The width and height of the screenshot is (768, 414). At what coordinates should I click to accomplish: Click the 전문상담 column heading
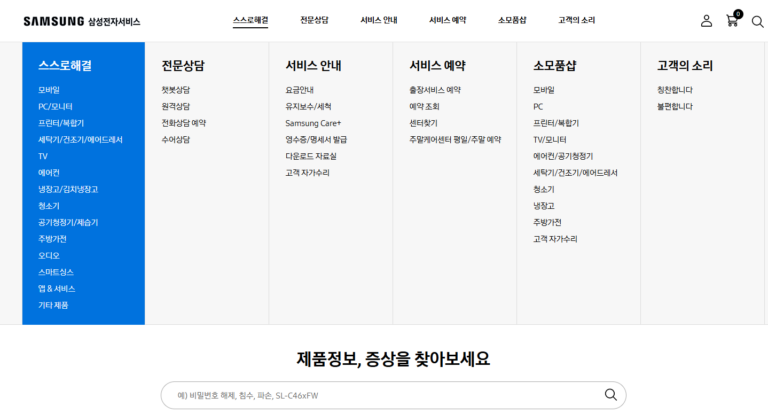[183, 65]
